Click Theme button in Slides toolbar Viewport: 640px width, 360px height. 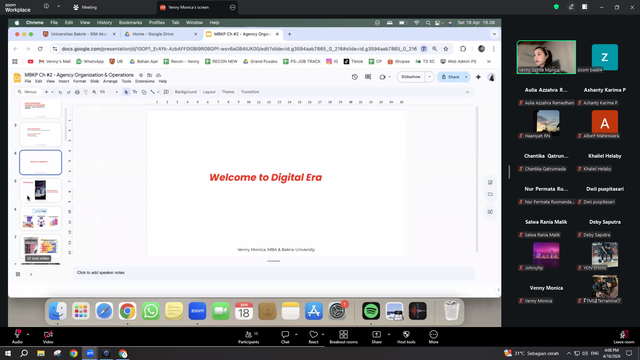click(x=228, y=92)
